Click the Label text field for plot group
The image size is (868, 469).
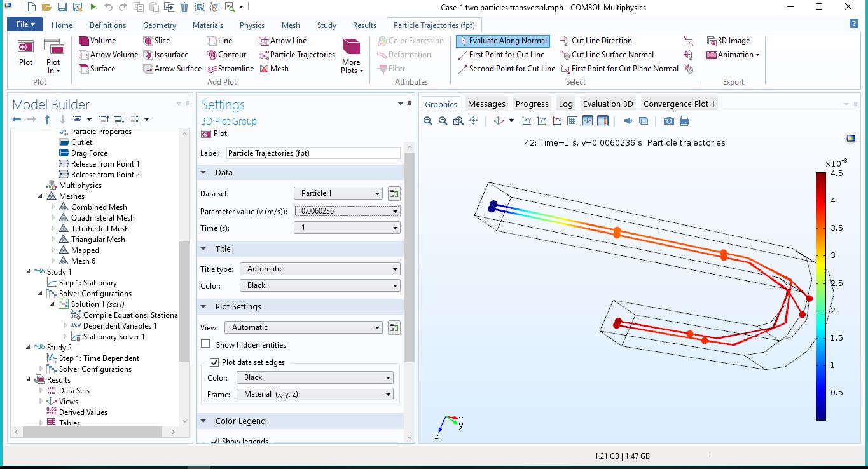tap(313, 153)
